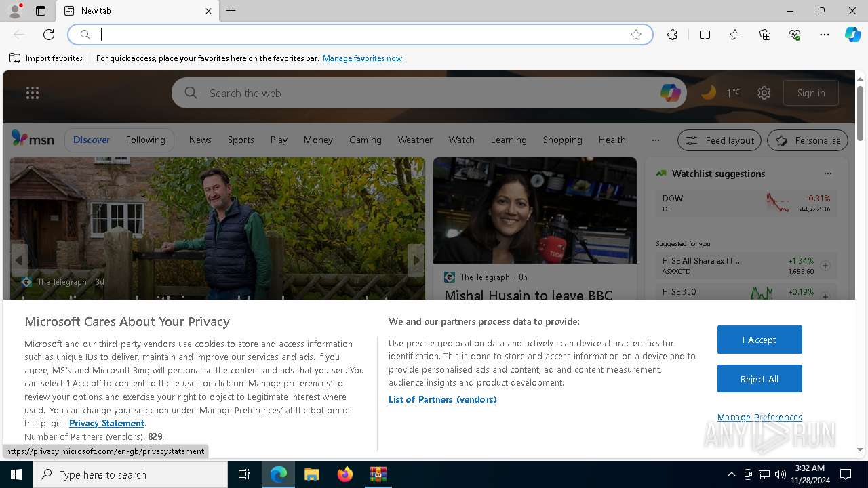The height and width of the screenshot is (488, 868).
Task: Open the DOW stock row
Action: [746, 203]
